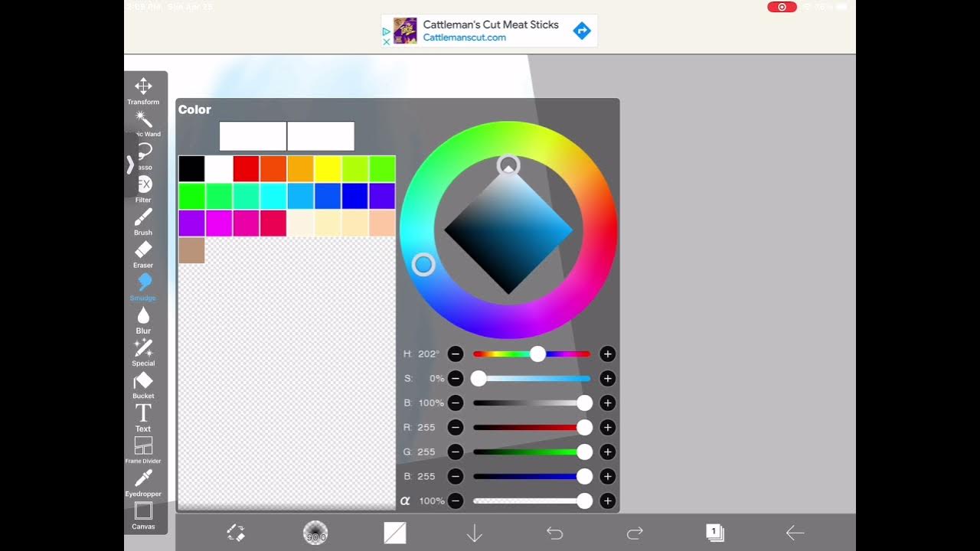Tap the brush/eraser switch icon
This screenshot has width=980, height=551.
(236, 533)
